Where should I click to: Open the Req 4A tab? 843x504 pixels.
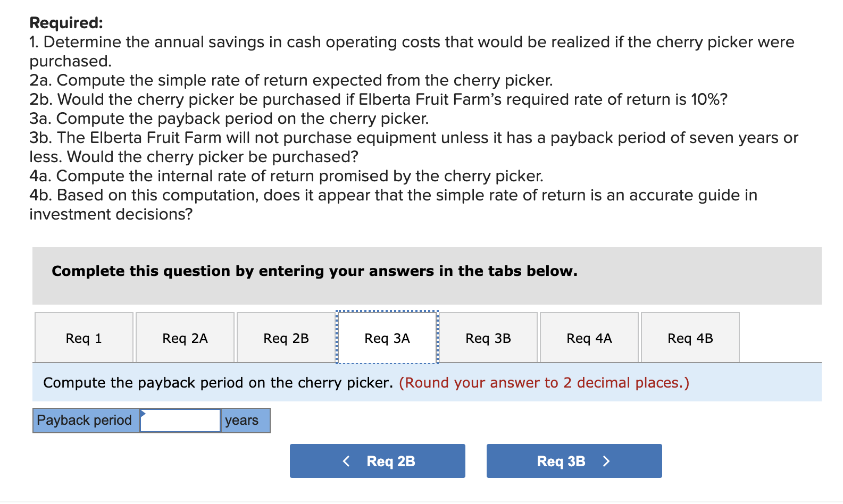pos(589,338)
